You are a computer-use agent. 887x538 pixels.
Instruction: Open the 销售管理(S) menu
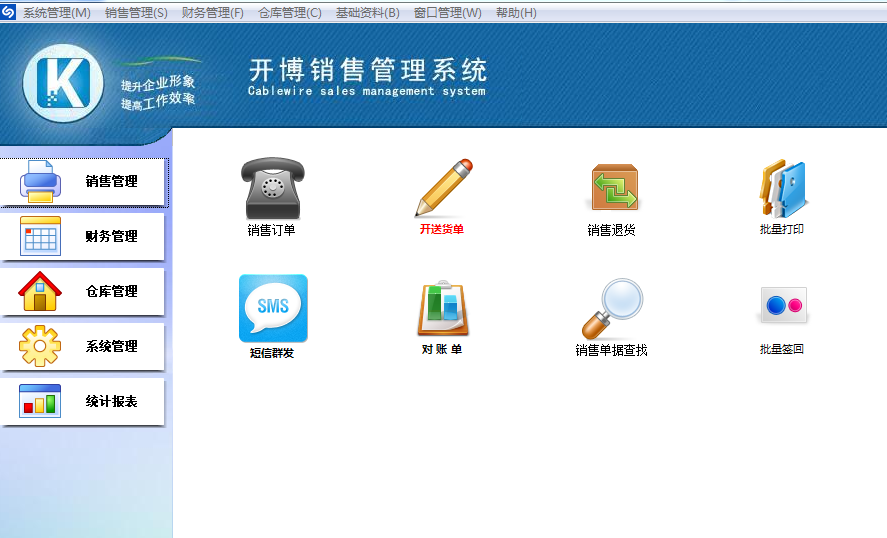pyautogui.click(x=136, y=12)
